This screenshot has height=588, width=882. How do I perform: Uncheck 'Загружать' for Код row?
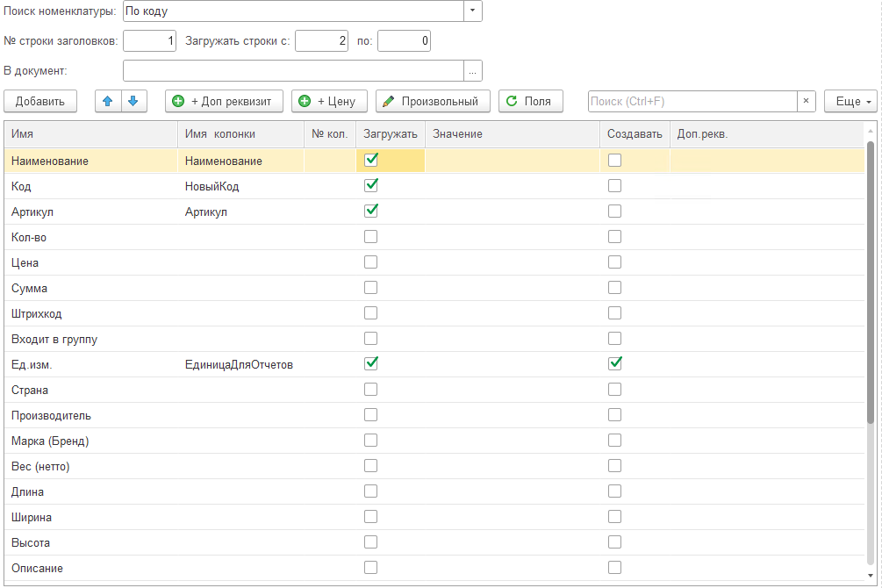click(x=370, y=185)
